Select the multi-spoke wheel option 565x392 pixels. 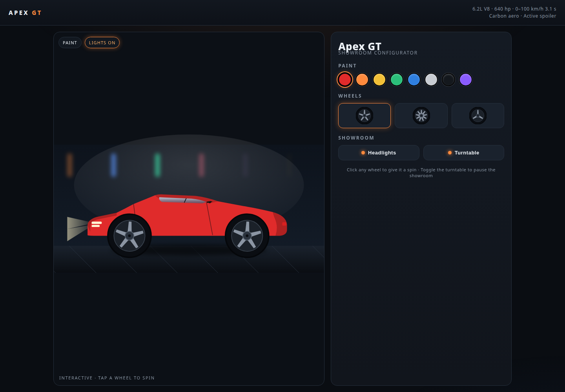tap(421, 116)
